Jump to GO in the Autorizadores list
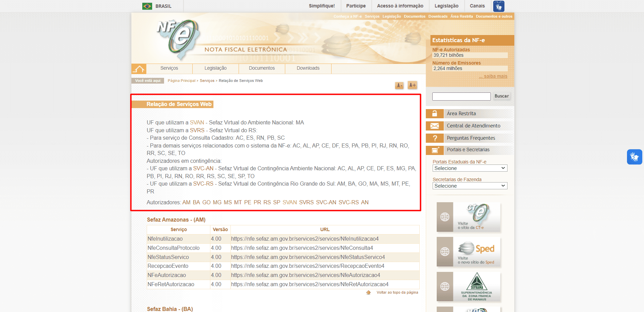The width and height of the screenshot is (644, 312). click(207, 203)
